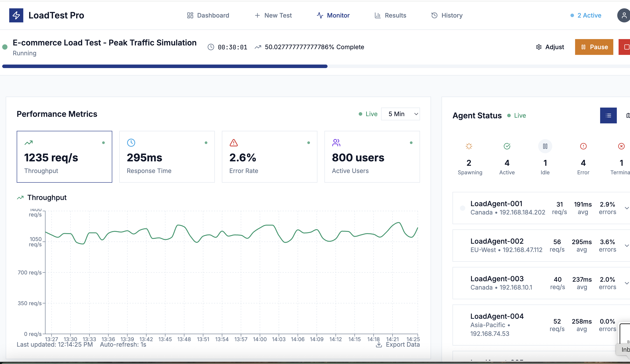Go to the Dashboard tab

pos(208,15)
